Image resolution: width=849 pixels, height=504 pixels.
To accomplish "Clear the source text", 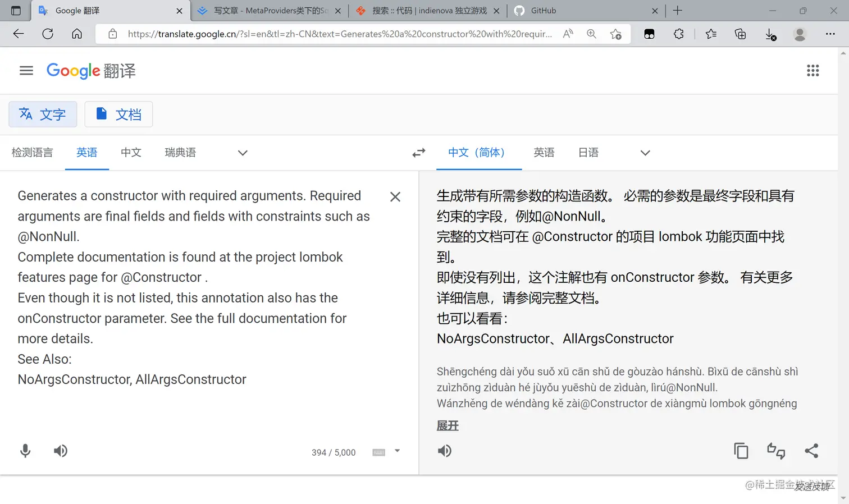I will (395, 196).
